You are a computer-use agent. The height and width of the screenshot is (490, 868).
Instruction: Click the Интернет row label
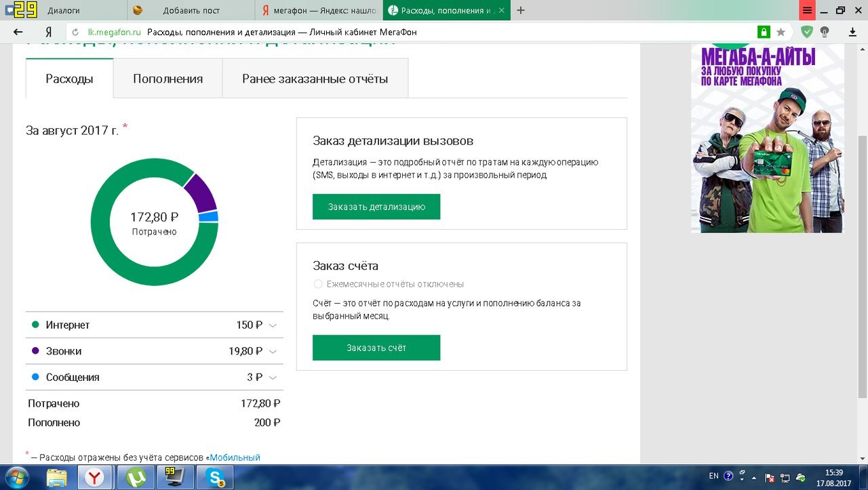click(x=68, y=325)
